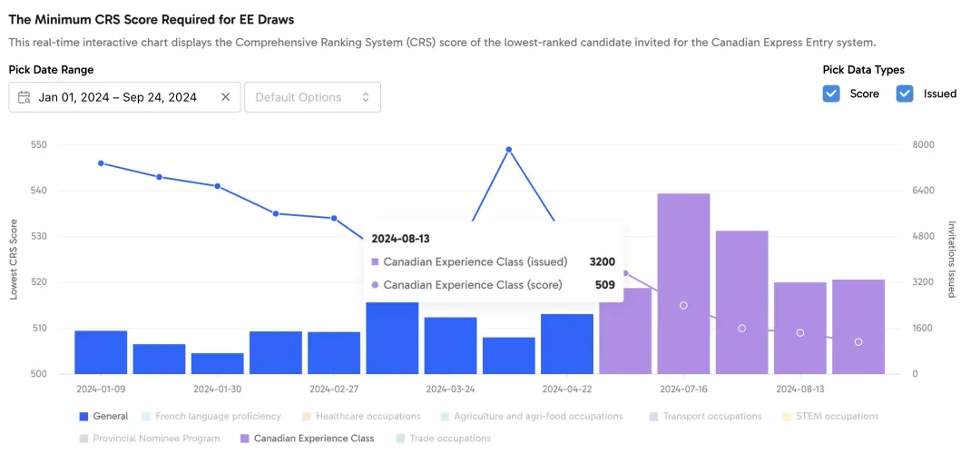Click the peak score point on blue line

509,149
